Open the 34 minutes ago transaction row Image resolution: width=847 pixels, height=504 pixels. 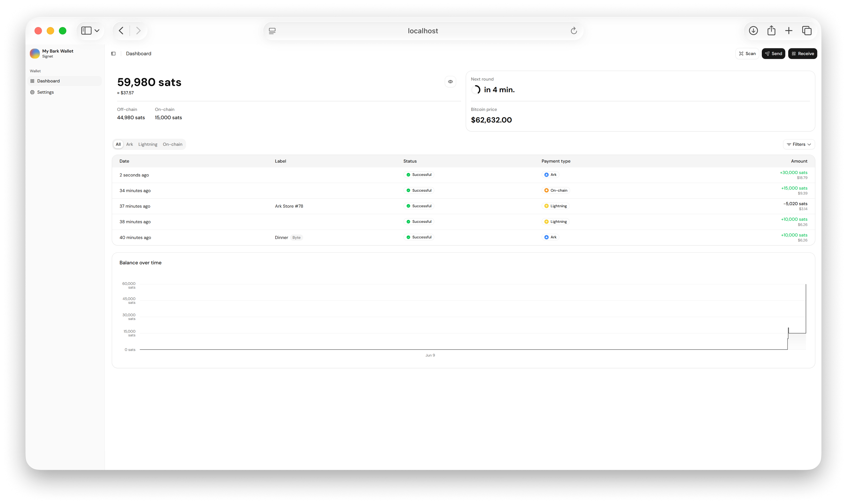(463, 191)
